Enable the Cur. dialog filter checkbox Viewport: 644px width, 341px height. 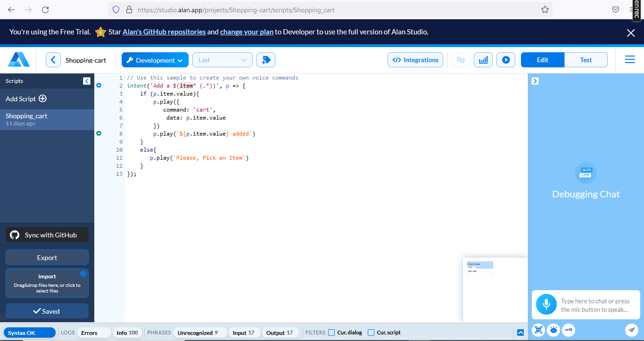click(x=331, y=333)
